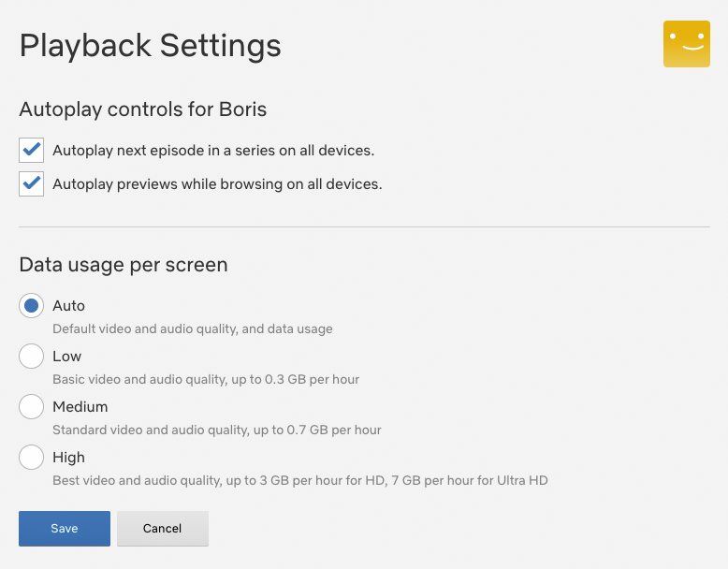Image resolution: width=728 pixels, height=569 pixels.
Task: Click the 'Playback Settings' page heading
Action: pos(150,46)
